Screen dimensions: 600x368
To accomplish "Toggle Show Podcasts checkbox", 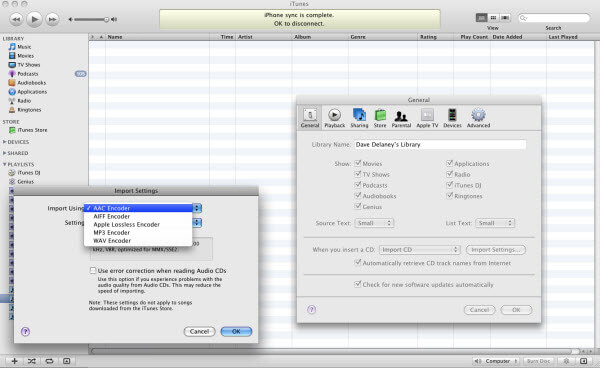I will [x=358, y=185].
